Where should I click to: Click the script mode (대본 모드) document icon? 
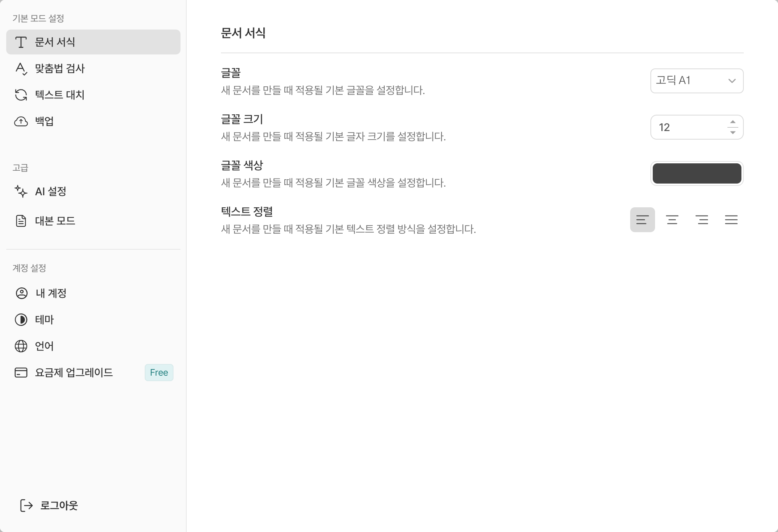click(x=21, y=221)
